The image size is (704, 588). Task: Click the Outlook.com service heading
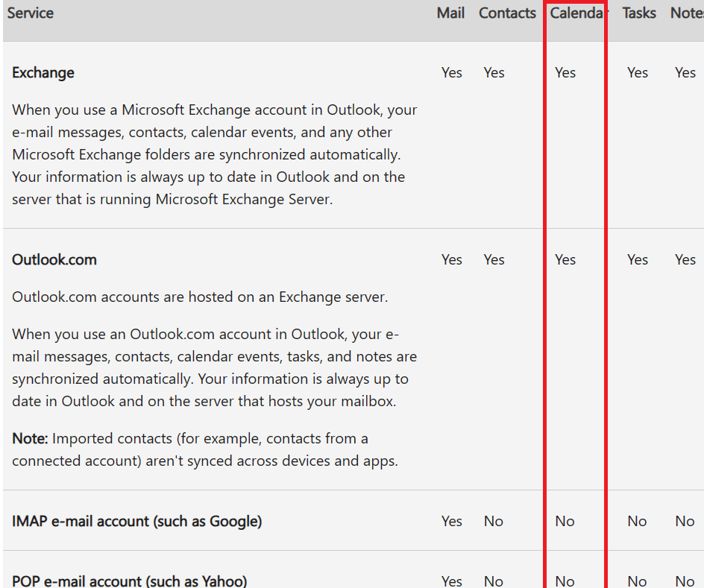pyautogui.click(x=54, y=259)
